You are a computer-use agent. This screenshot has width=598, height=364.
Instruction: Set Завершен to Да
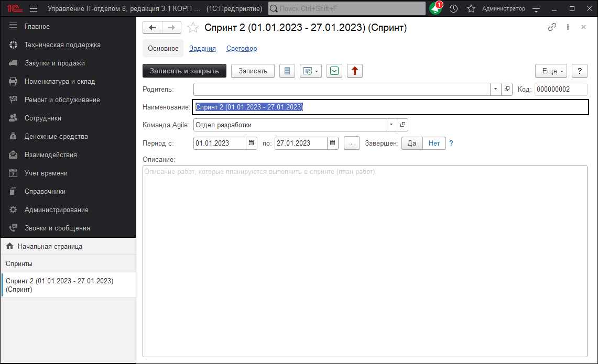tap(412, 143)
